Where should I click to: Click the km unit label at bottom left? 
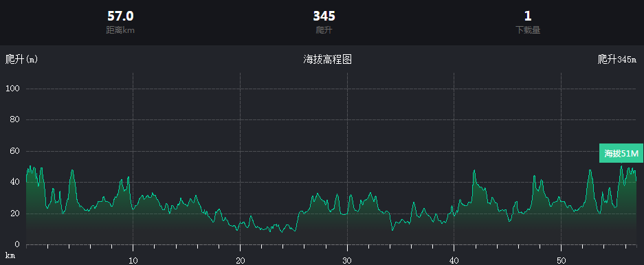pos(10,255)
